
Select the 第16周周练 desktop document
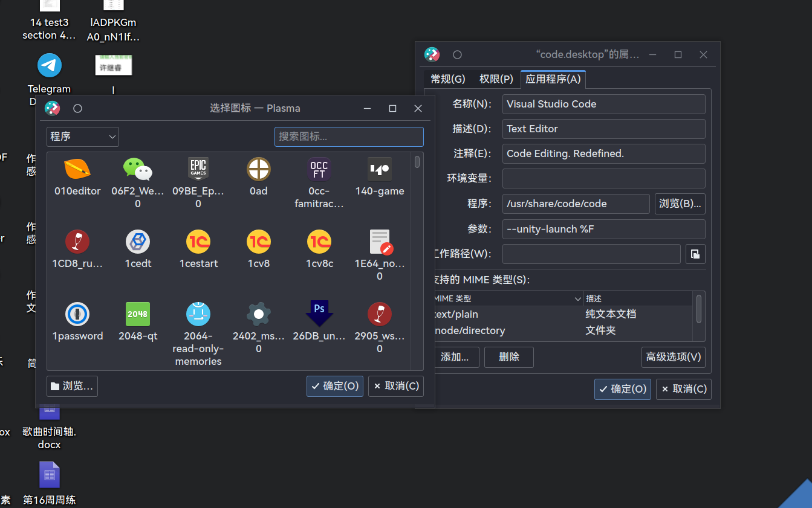(x=50, y=484)
